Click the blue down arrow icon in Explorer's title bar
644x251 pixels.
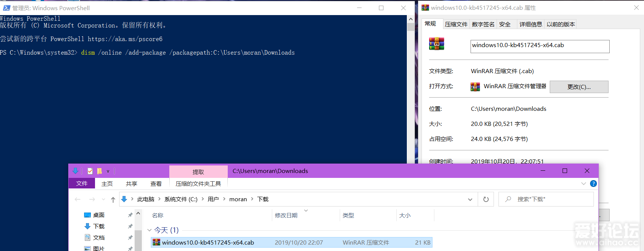click(75, 171)
